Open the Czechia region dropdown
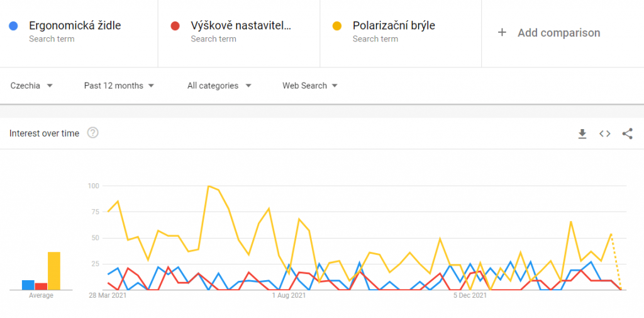 click(31, 86)
